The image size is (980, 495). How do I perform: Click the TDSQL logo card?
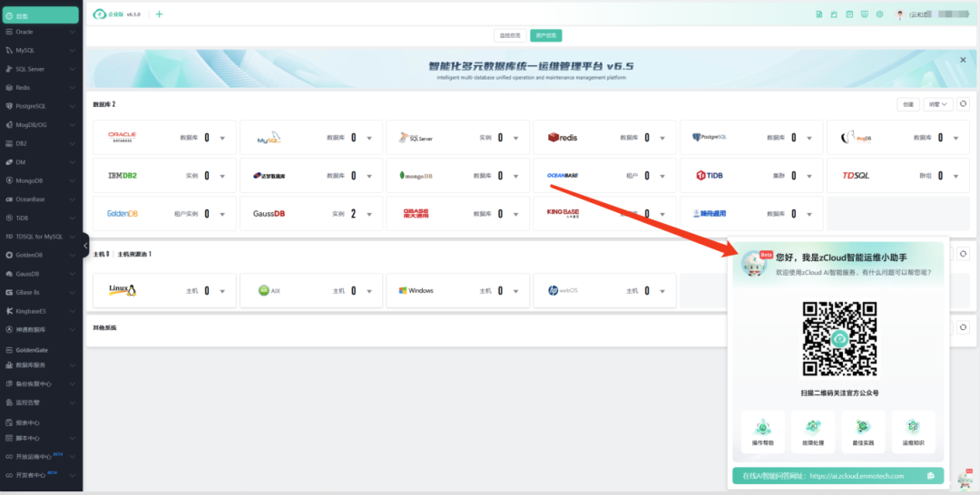tap(856, 176)
